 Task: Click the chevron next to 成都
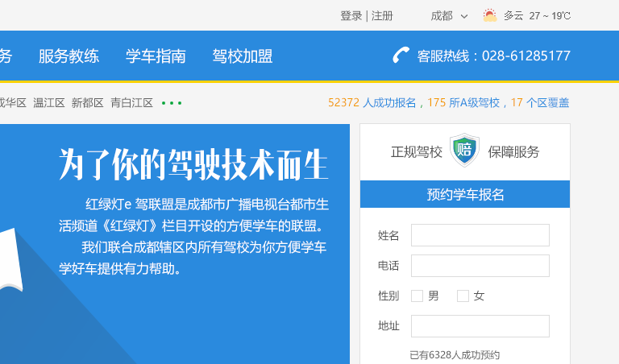(464, 16)
